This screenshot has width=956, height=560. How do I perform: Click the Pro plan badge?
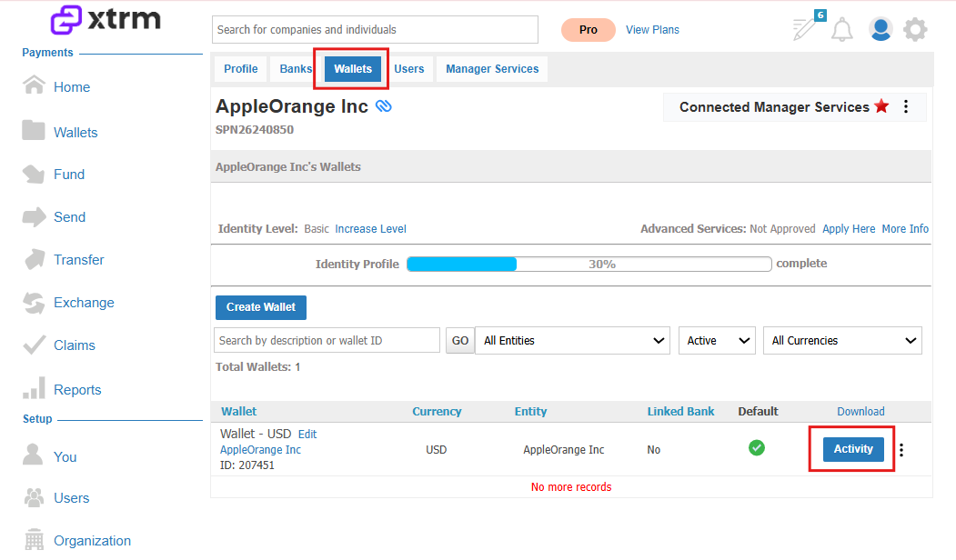[589, 30]
